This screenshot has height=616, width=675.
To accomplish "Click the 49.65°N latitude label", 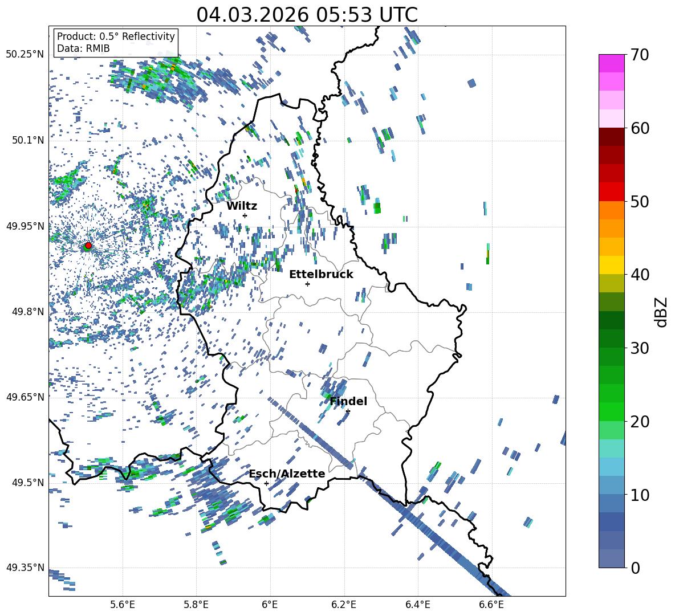I will coord(25,397).
